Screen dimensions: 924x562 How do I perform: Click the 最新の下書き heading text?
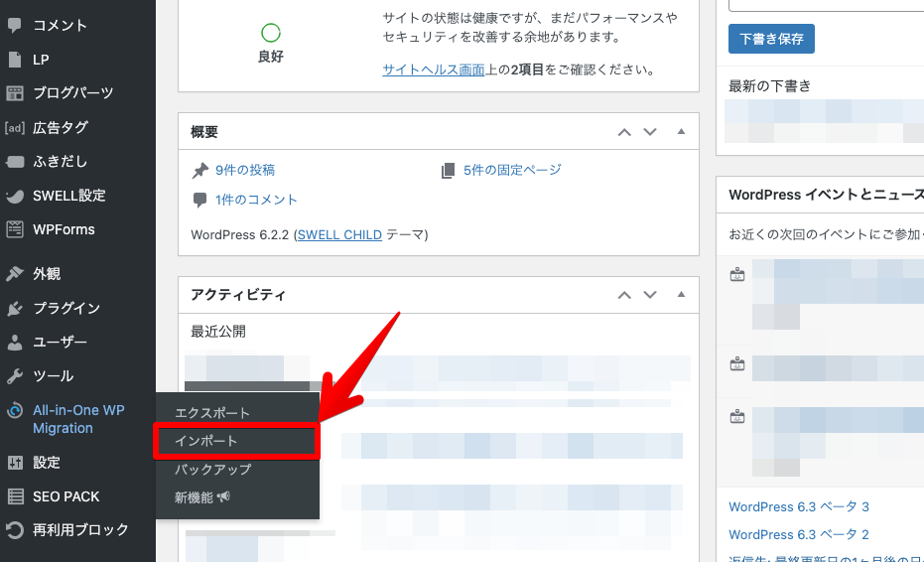tap(769, 86)
